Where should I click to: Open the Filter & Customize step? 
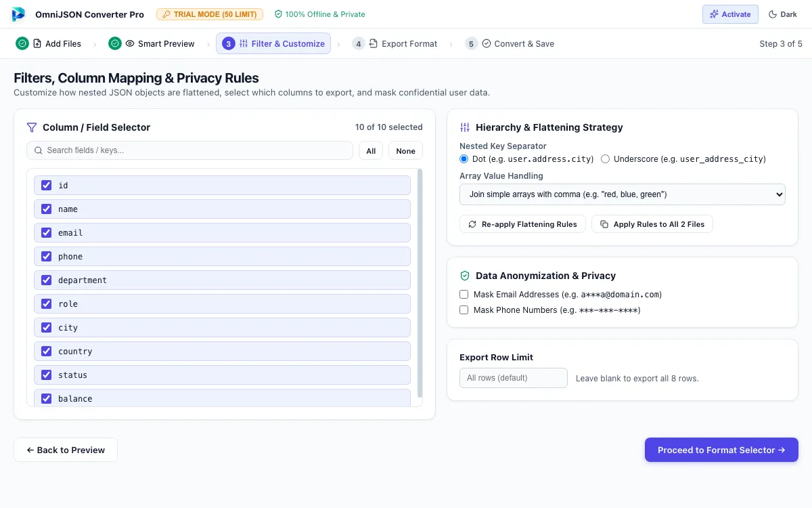[x=273, y=43]
